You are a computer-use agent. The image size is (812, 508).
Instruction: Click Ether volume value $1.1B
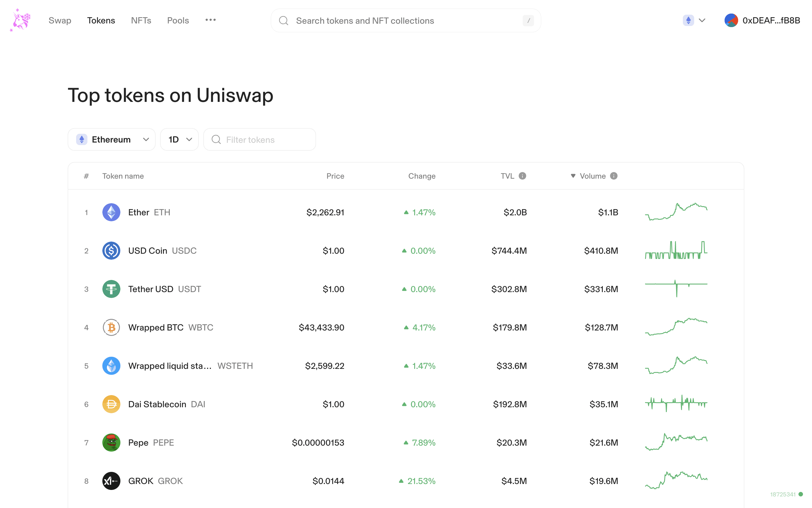point(608,212)
